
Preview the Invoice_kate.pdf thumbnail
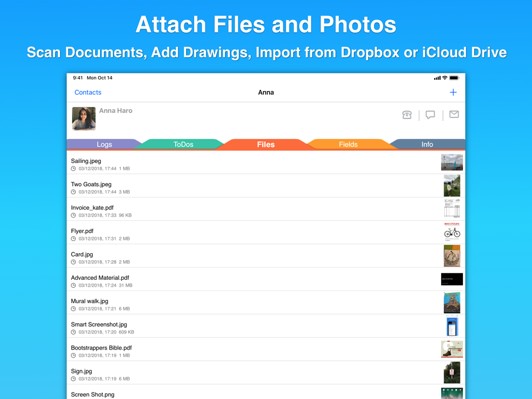pos(452,209)
